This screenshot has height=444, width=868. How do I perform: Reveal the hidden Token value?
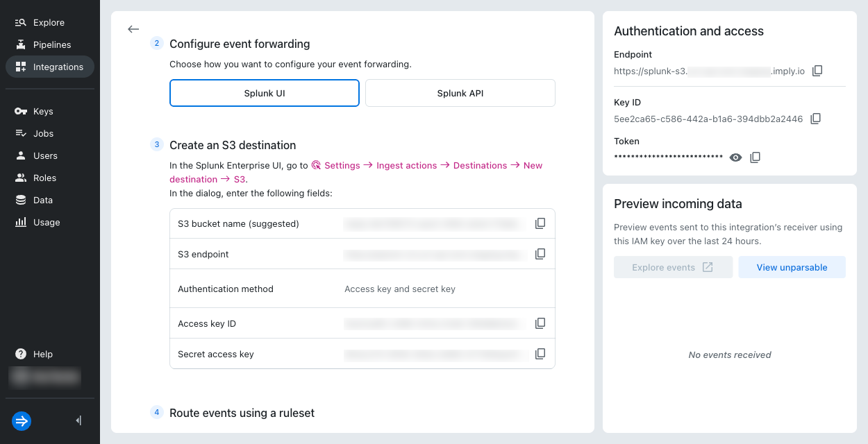pyautogui.click(x=736, y=157)
